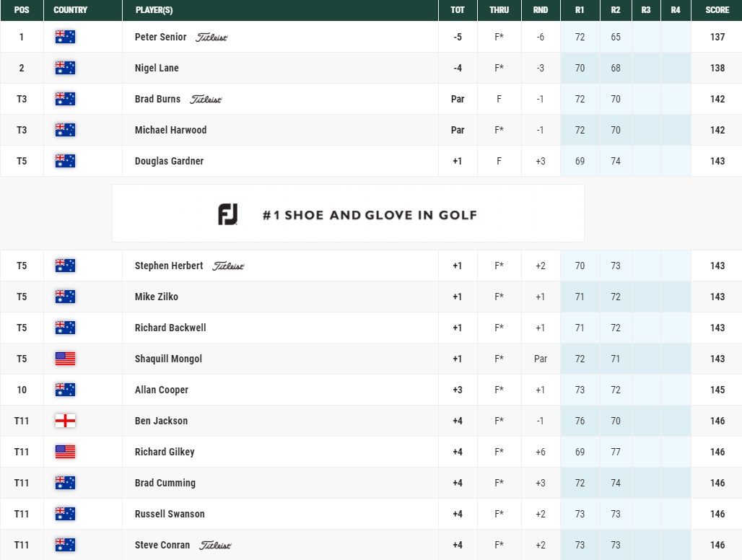
Task: Click Michael Harwood's round score of 70
Action: tap(615, 130)
